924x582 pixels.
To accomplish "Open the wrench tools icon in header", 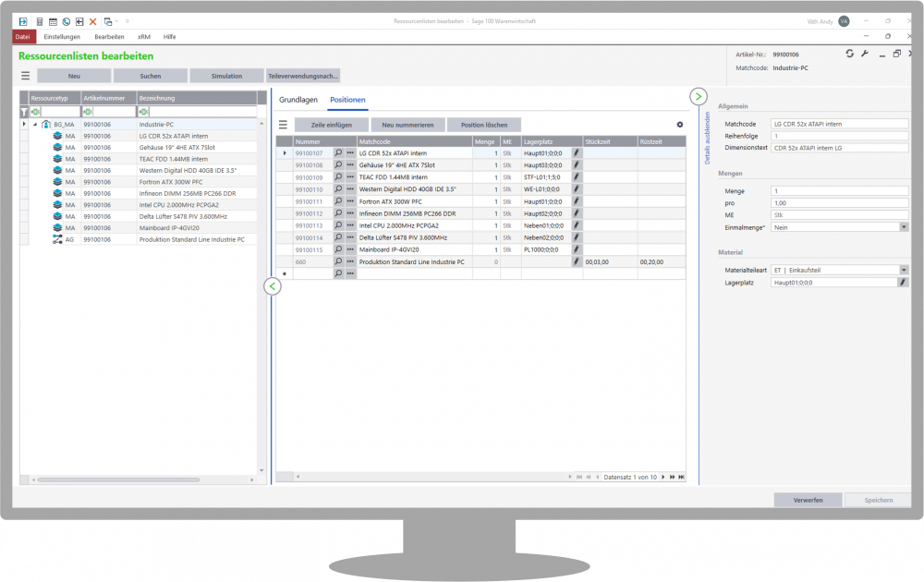I will (x=865, y=54).
